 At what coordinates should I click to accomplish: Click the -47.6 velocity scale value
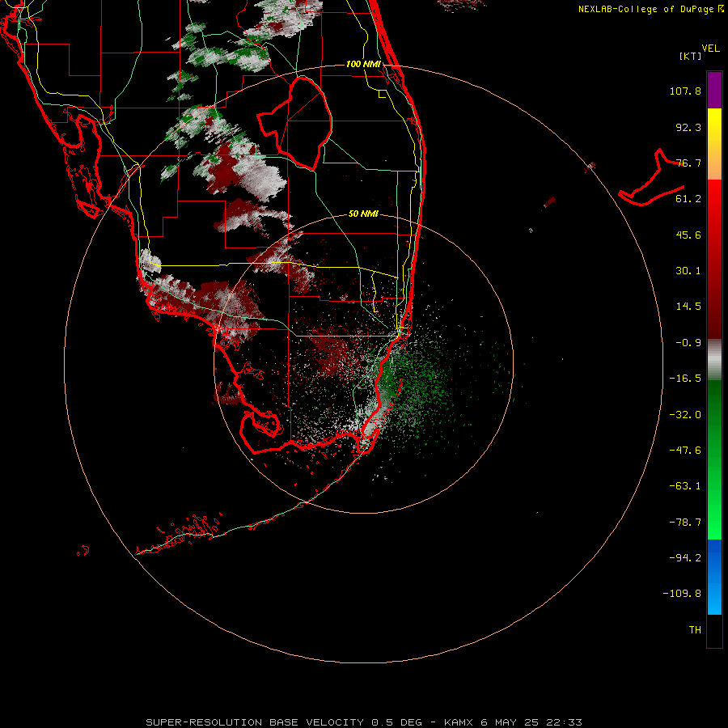click(685, 451)
